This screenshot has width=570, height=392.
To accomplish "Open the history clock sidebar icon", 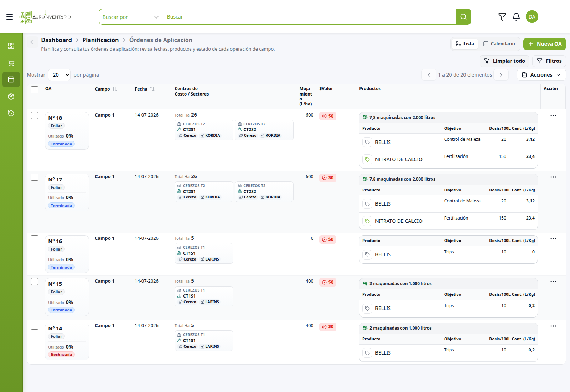I will (11, 113).
